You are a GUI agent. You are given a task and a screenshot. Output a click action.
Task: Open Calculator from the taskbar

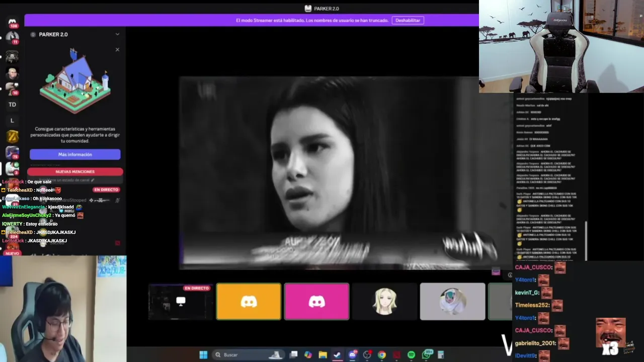point(441,355)
